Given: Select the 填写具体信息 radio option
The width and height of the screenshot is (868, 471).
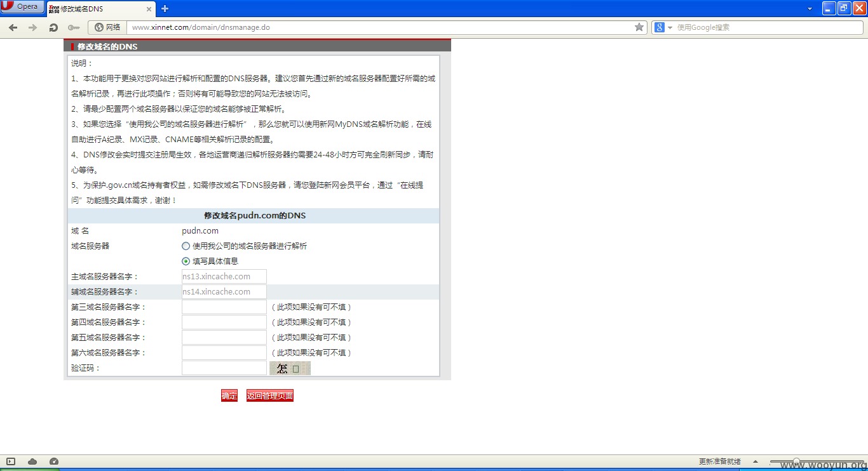Looking at the screenshot, I should tap(186, 261).
